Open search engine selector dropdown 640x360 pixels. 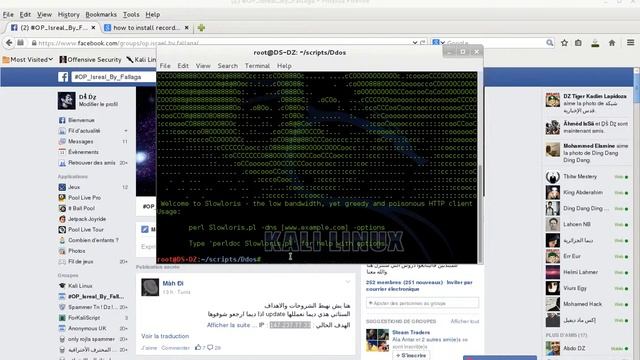[438, 42]
